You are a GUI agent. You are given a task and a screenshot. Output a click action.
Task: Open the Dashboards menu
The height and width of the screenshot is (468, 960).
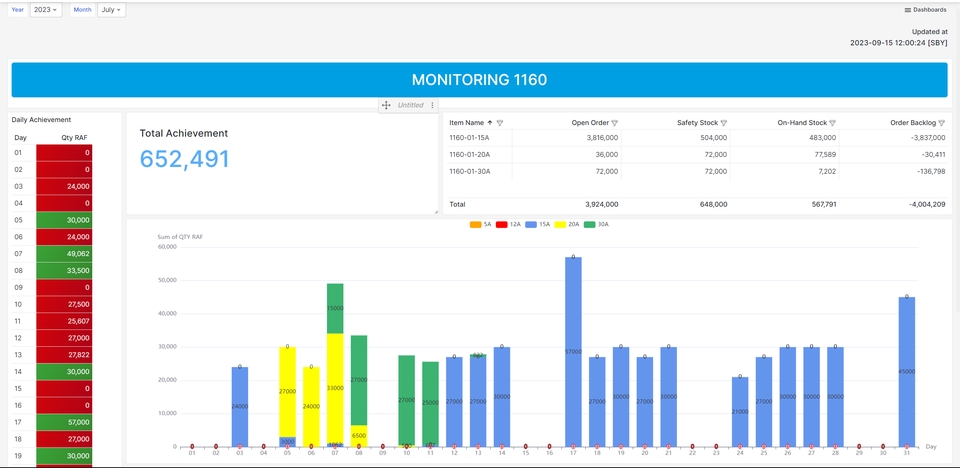coord(925,10)
